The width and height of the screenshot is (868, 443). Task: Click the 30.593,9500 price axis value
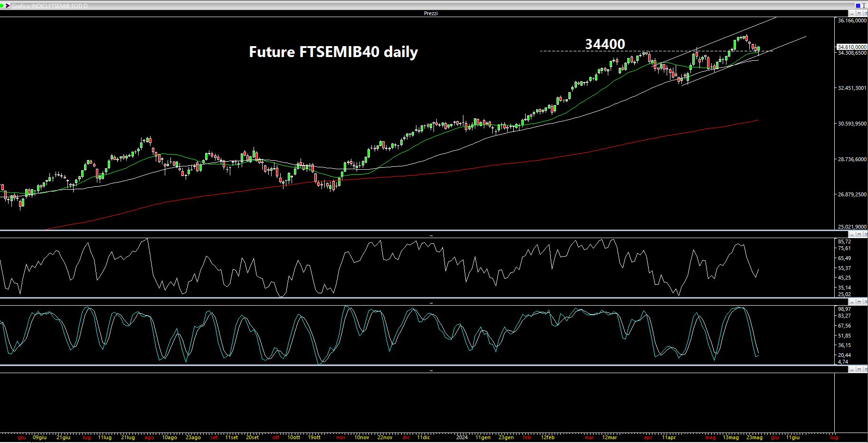click(x=853, y=124)
